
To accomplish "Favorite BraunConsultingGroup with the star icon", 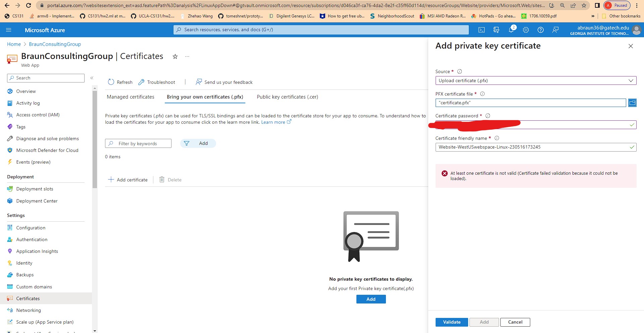I will (175, 56).
